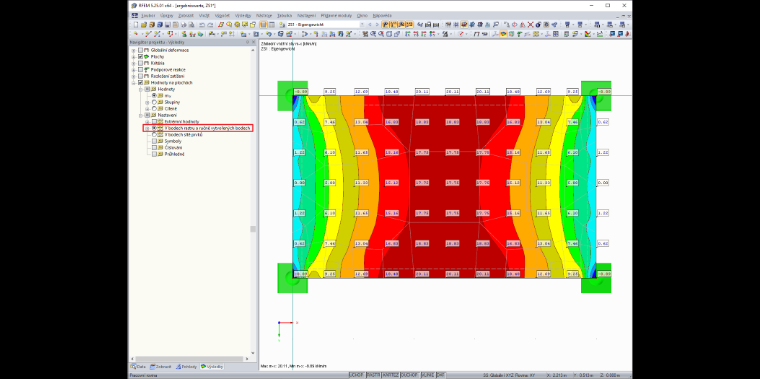Click the highlighted top view icon
Viewport: 760px width, 379px height.
point(464,24)
